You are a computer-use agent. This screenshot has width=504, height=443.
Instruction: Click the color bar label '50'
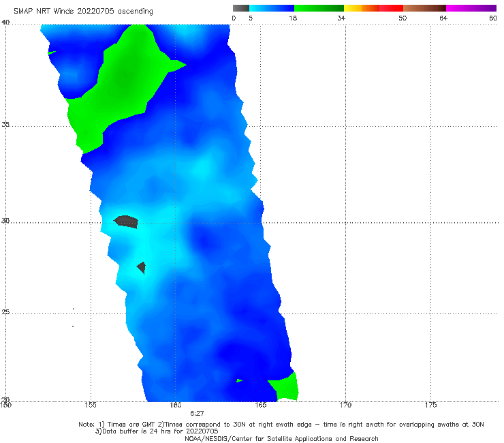coord(403,18)
